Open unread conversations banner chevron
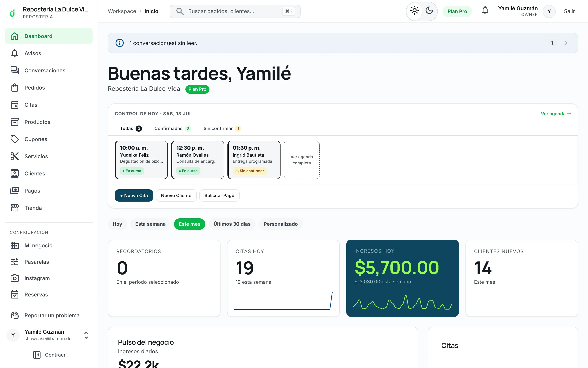 point(566,43)
